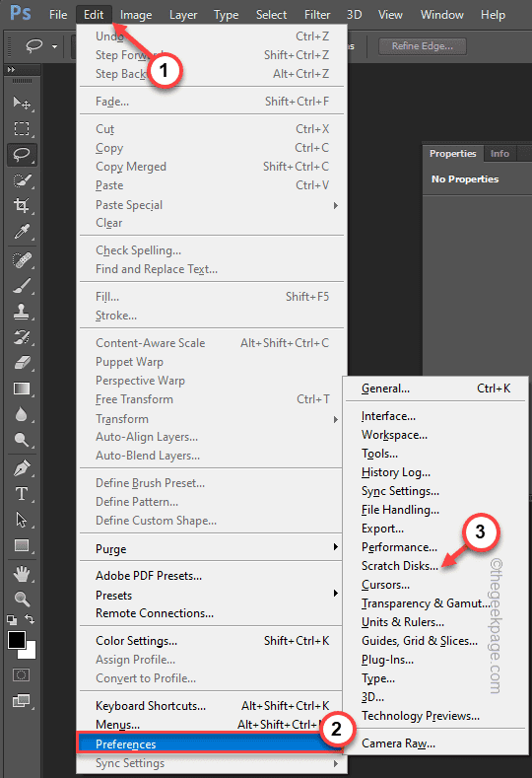Select the Rectangular Marquee tool

tap(22, 129)
